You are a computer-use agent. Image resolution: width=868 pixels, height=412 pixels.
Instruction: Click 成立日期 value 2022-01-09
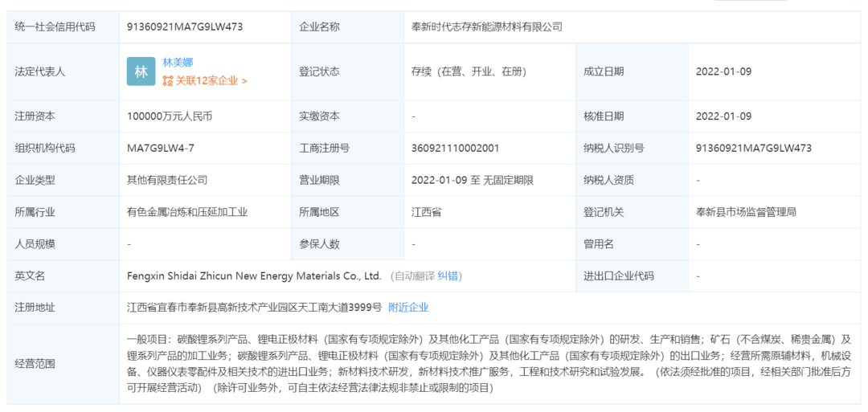[723, 71]
